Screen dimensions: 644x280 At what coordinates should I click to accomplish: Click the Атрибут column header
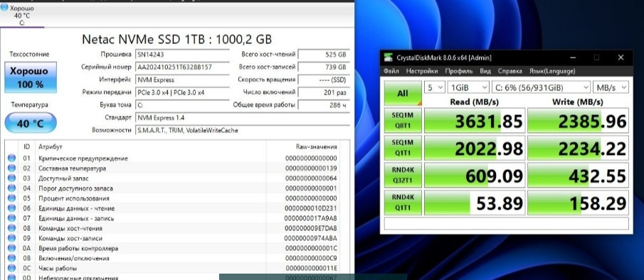click(50, 147)
